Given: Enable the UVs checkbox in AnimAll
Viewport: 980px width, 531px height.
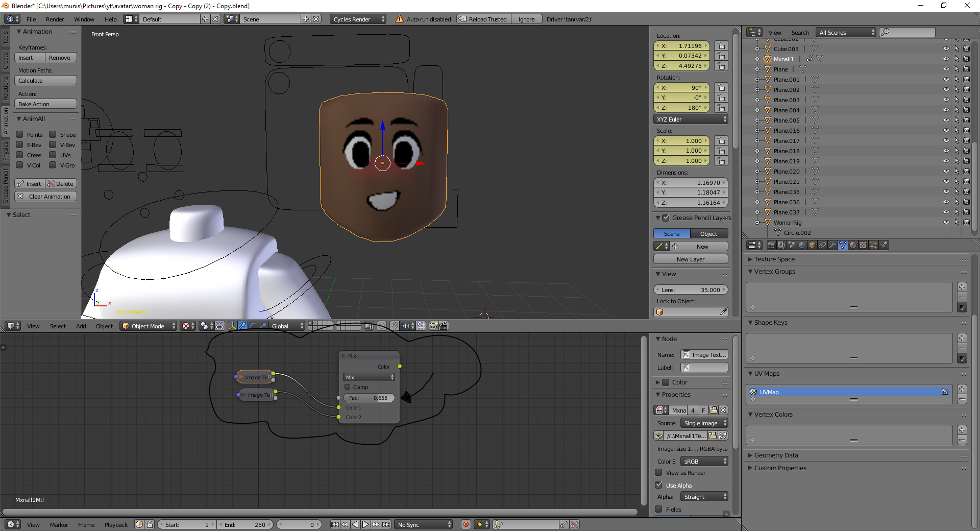Looking at the screenshot, I should [x=53, y=155].
